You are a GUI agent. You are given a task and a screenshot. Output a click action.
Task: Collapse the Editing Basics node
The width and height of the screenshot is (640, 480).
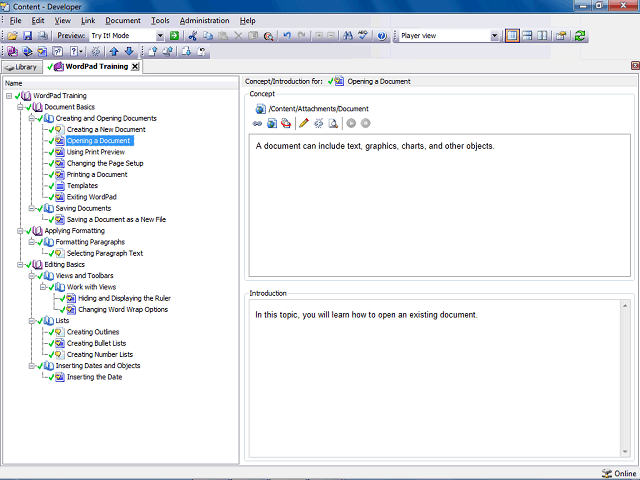tap(20, 264)
